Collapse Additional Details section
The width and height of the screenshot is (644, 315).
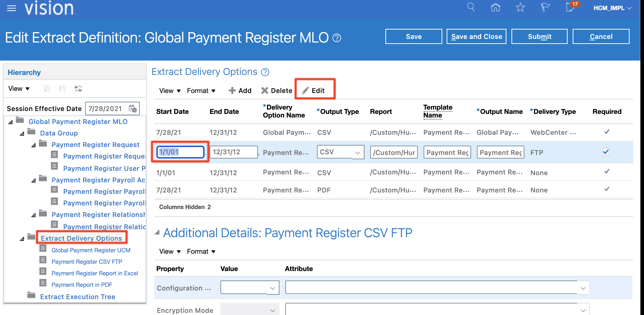[157, 232]
